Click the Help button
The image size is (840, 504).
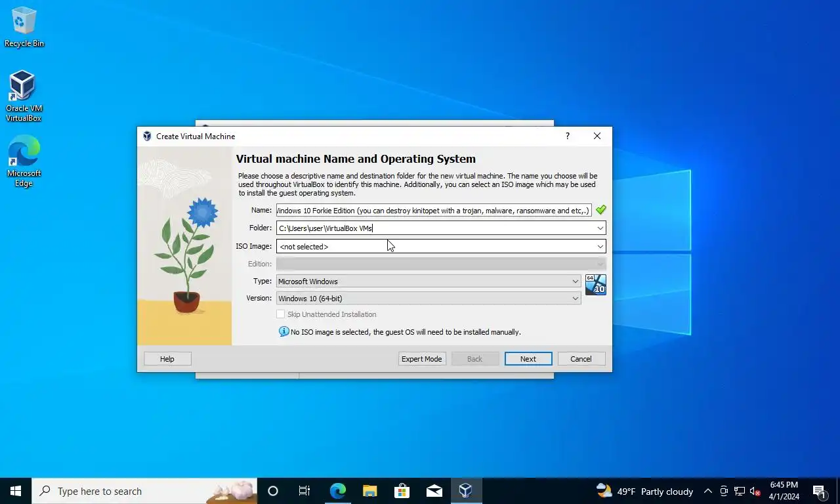click(167, 359)
